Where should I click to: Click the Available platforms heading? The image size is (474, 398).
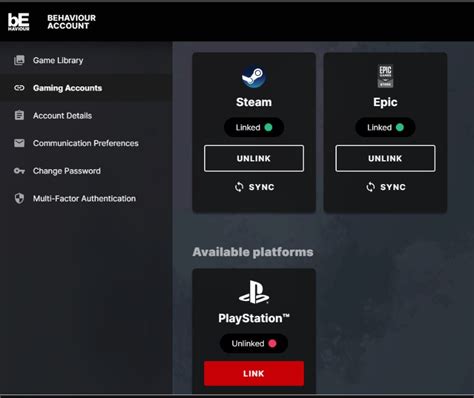253,252
